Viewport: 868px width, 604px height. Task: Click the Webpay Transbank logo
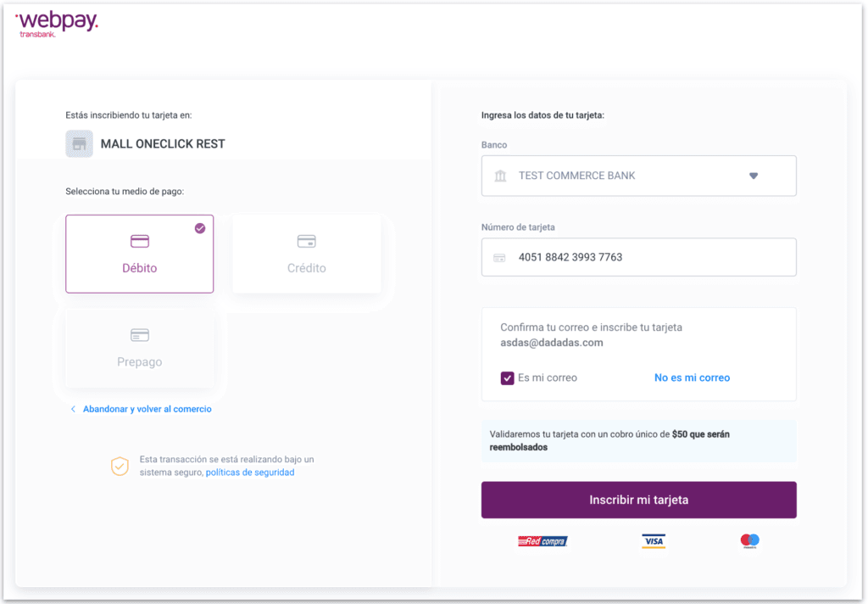[x=57, y=24]
